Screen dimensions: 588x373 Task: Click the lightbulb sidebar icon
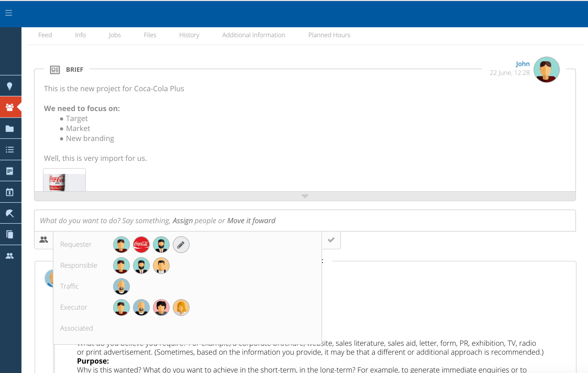pos(10,86)
